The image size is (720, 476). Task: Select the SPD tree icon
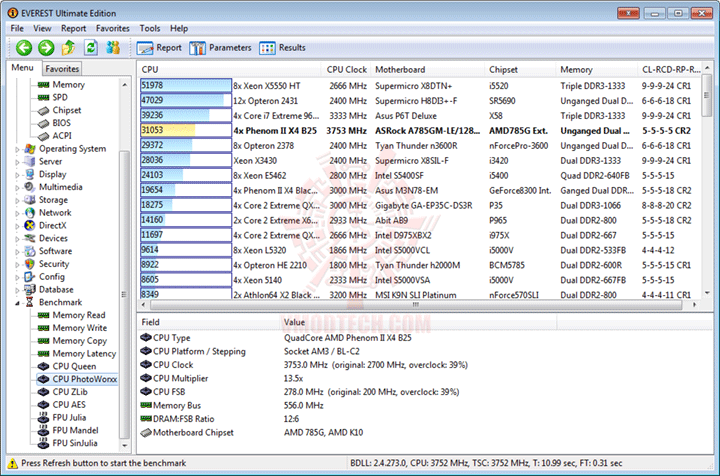(44, 97)
